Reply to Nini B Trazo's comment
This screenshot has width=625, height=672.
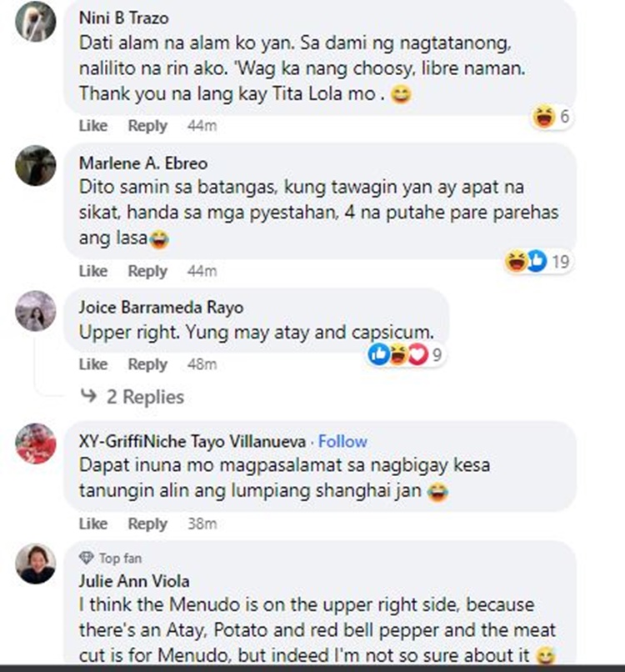tap(147, 126)
